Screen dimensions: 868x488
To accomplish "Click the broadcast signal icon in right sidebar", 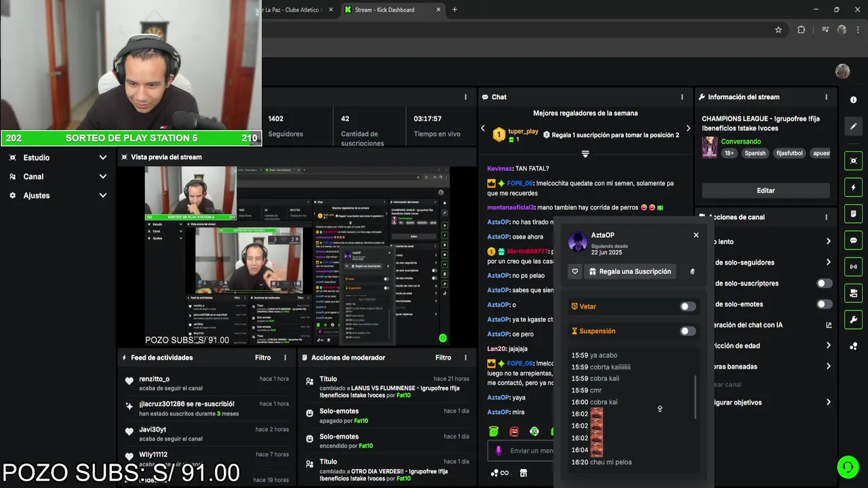I will 853,266.
